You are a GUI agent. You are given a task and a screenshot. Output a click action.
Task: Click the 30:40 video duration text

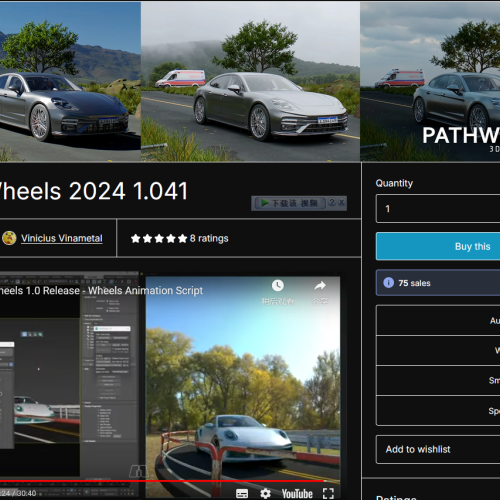tap(26, 493)
